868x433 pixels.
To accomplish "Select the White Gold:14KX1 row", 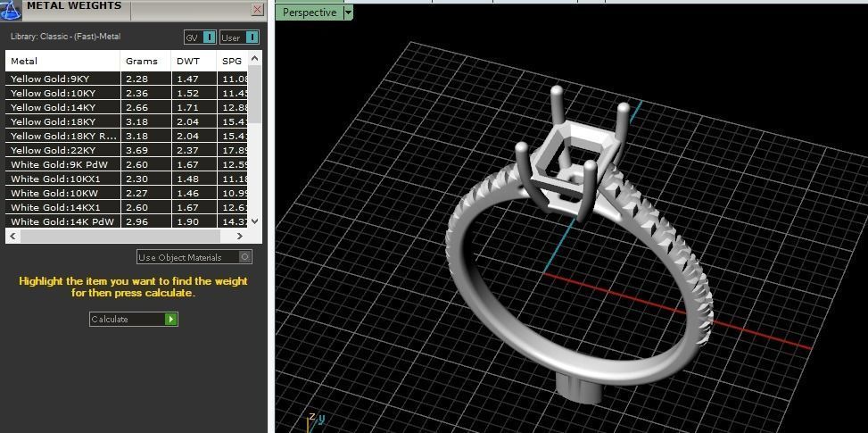I will [127, 207].
